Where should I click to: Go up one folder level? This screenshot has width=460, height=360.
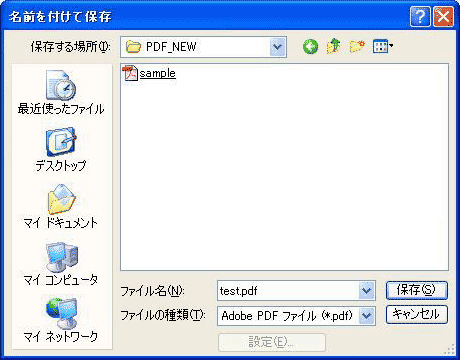[334, 46]
